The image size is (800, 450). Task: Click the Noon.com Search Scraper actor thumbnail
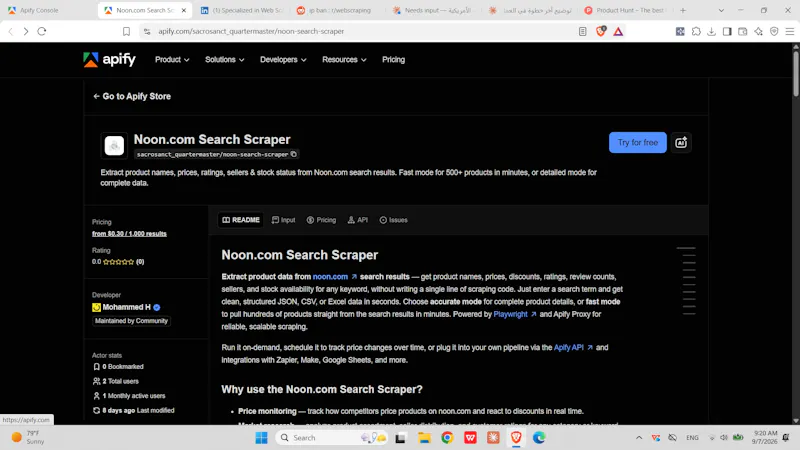point(114,145)
